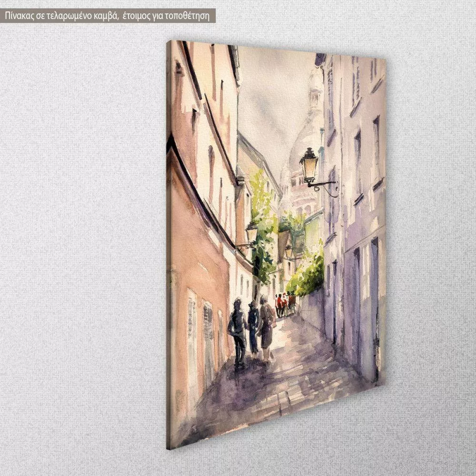Click the Greek caption banner text
The width and height of the screenshot is (476, 476).
(108, 15)
